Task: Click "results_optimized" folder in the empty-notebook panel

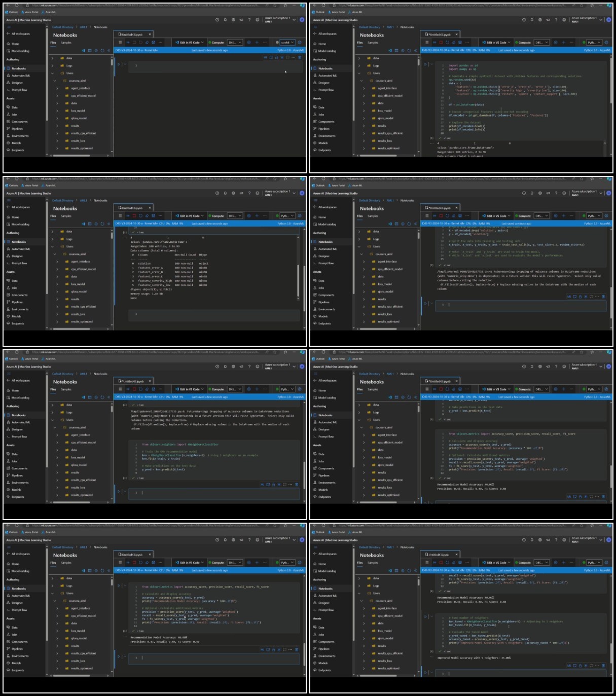Action: [82, 149]
